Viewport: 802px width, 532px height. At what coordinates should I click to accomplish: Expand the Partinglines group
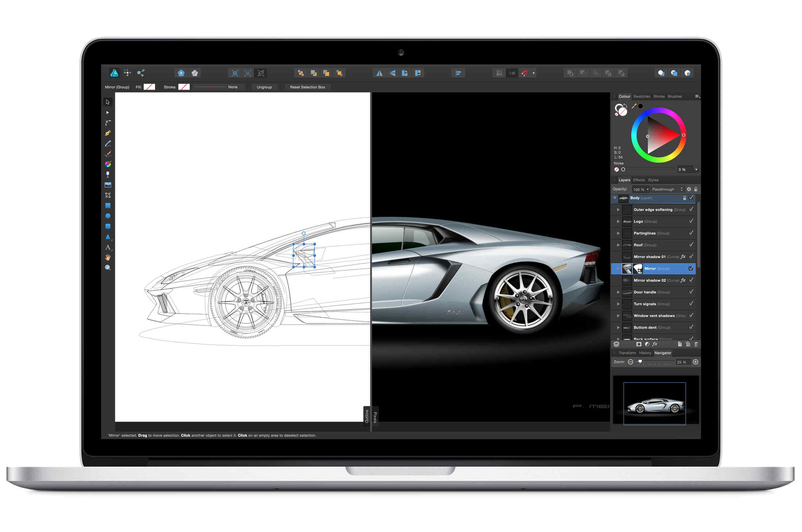click(618, 233)
